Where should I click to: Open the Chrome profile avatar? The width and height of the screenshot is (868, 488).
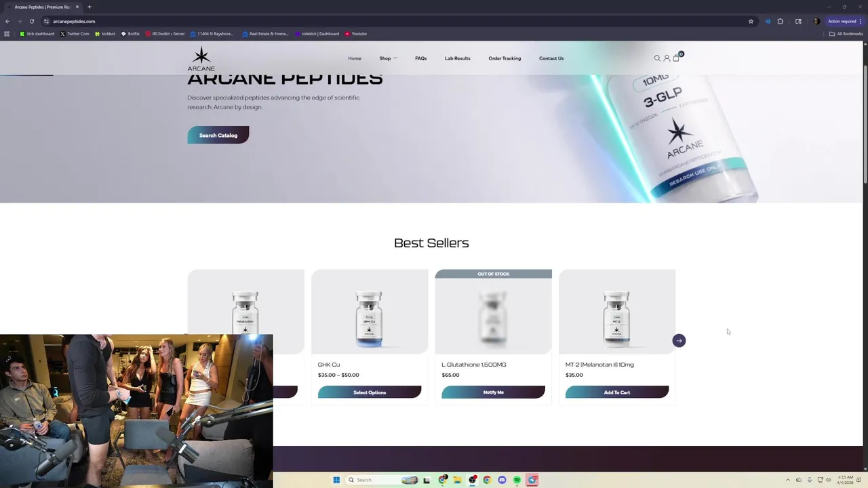816,21
